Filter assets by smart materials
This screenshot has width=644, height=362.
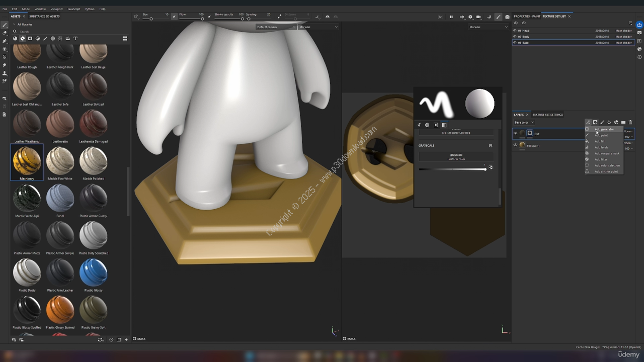tap(23, 38)
